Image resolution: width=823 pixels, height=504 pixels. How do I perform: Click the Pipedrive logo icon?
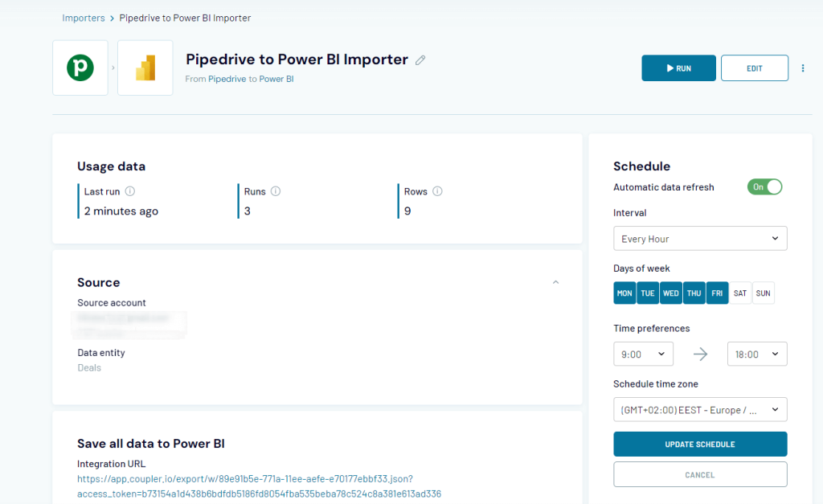(80, 68)
